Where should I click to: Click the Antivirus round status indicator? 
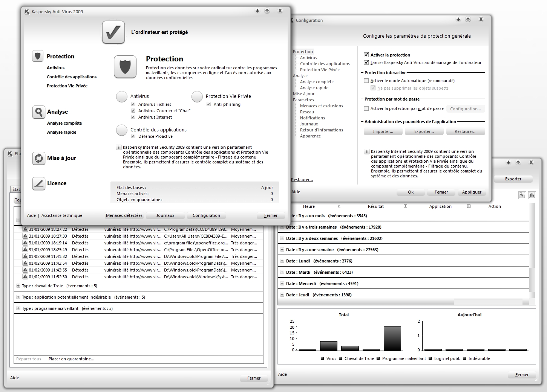coord(122,96)
